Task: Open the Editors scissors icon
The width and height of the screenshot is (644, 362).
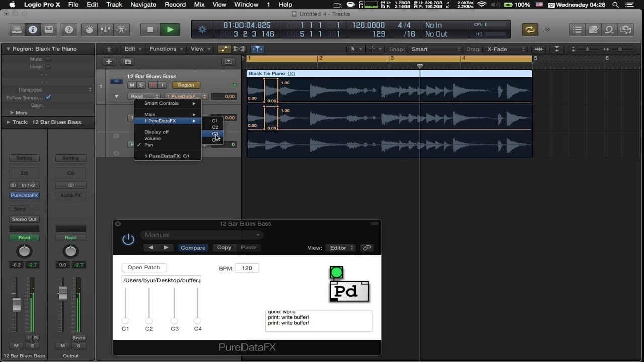Action: [x=121, y=29]
